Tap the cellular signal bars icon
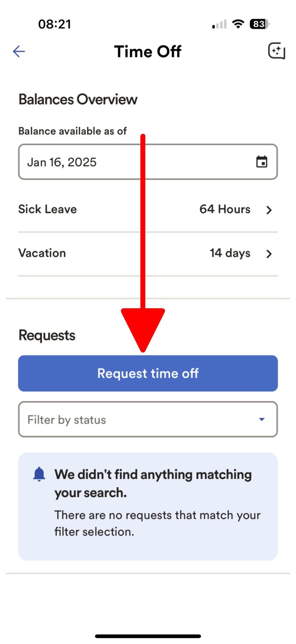 (x=219, y=24)
